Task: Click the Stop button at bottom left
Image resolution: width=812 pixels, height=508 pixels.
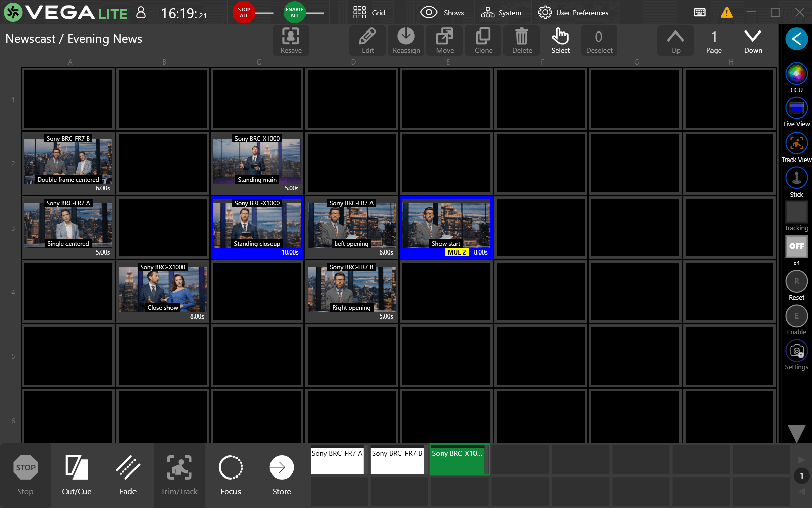Action: click(25, 475)
